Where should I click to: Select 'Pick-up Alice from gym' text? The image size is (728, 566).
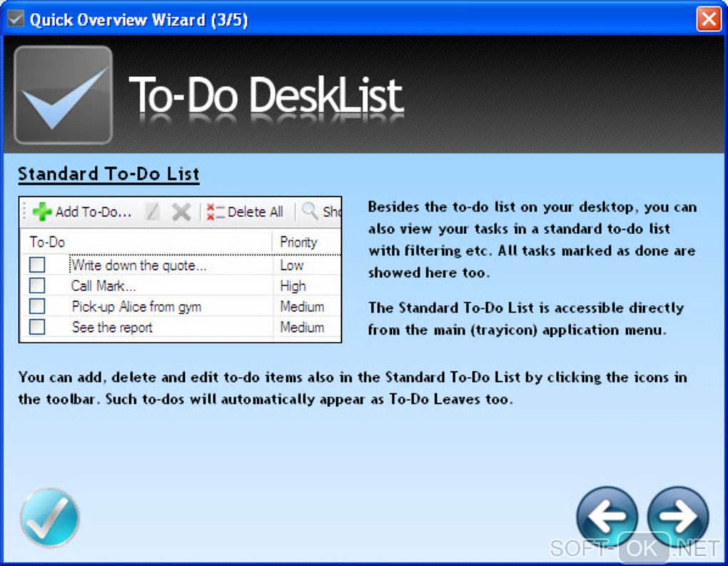pos(136,306)
